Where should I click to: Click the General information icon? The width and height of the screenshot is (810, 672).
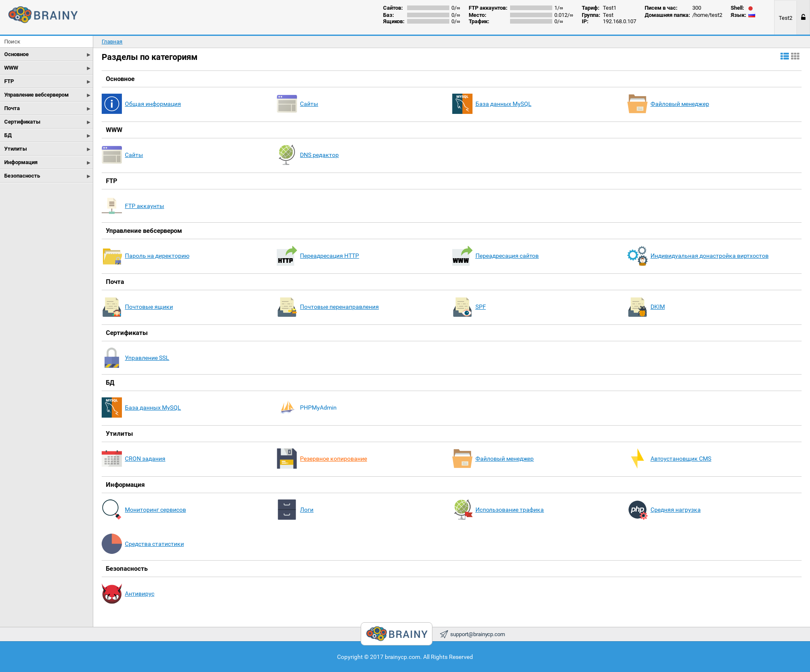(x=111, y=104)
